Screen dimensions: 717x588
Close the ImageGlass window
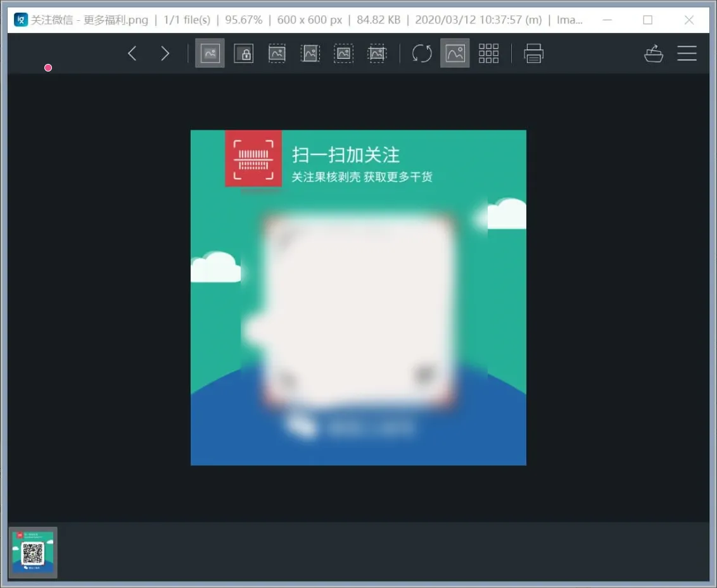[x=689, y=20]
